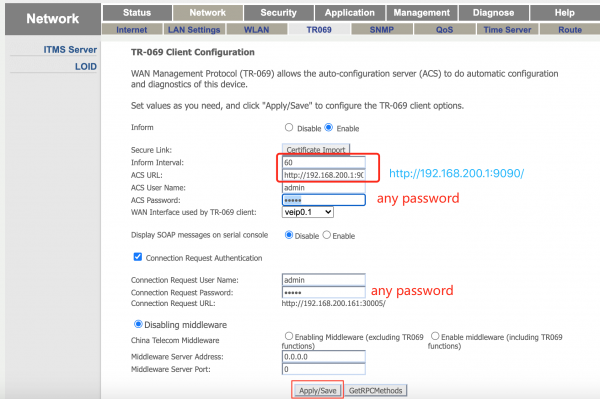600x399 pixels.
Task: Open the Diagnose tab
Action: coord(493,13)
